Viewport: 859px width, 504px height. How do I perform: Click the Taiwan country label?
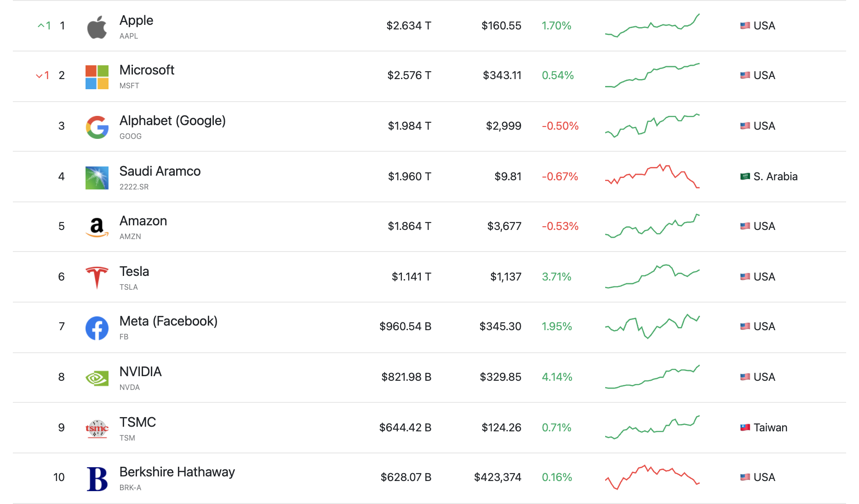(770, 428)
